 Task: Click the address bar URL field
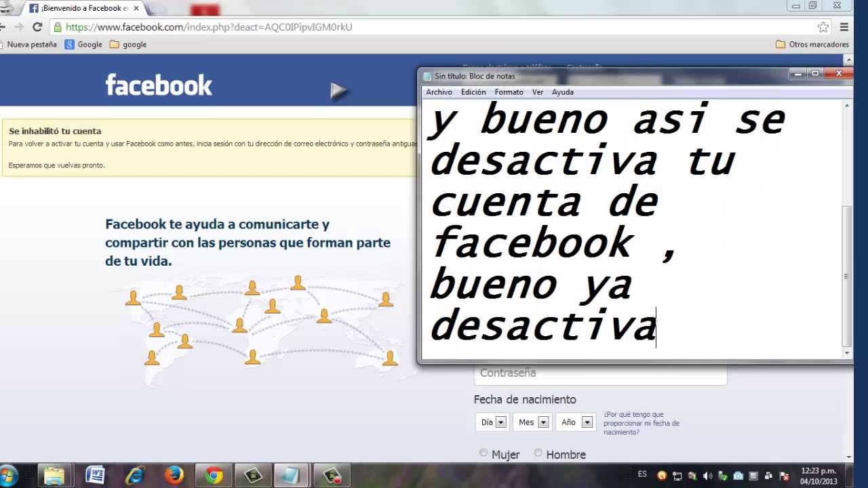pyautogui.click(x=434, y=27)
